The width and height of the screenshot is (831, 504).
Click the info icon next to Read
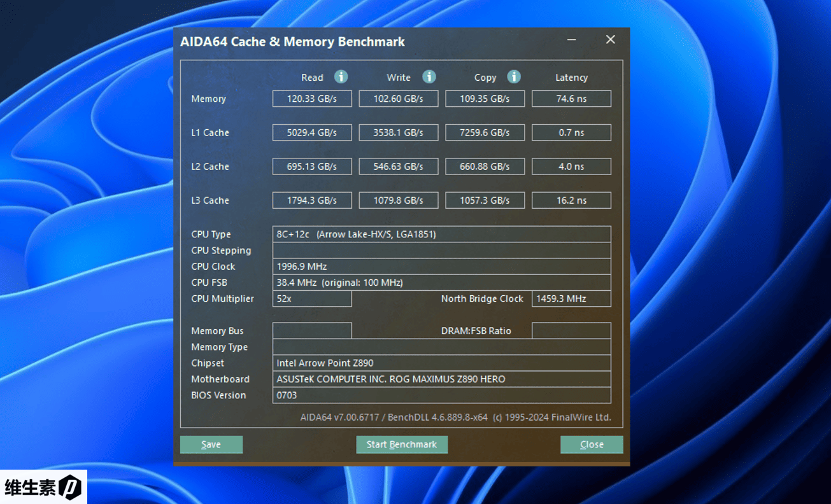click(x=341, y=77)
